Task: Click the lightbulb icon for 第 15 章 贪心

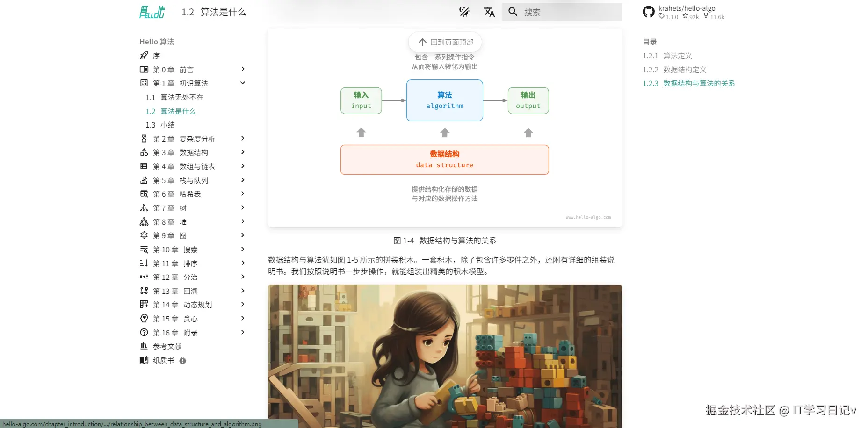Action: coord(145,318)
